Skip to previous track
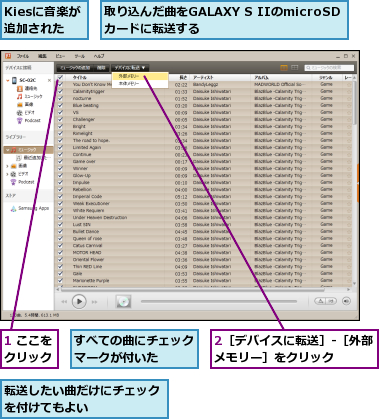The image size is (379, 419). (x=64, y=302)
